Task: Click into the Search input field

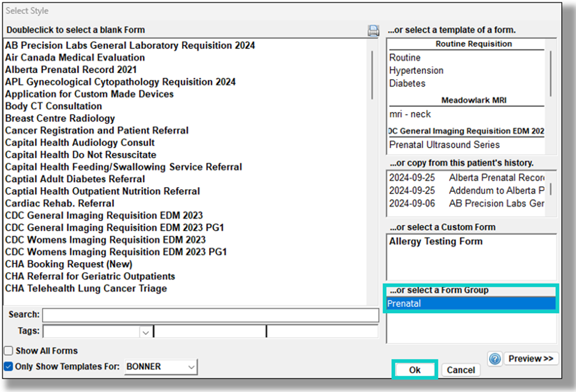Action: (x=210, y=315)
